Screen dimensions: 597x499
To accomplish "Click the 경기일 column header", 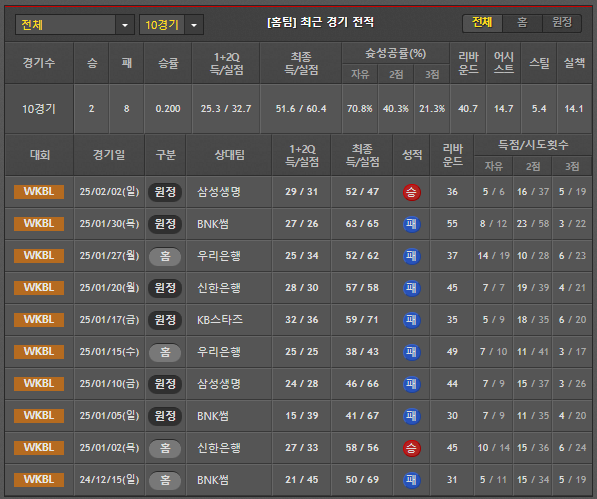I will pos(109,155).
